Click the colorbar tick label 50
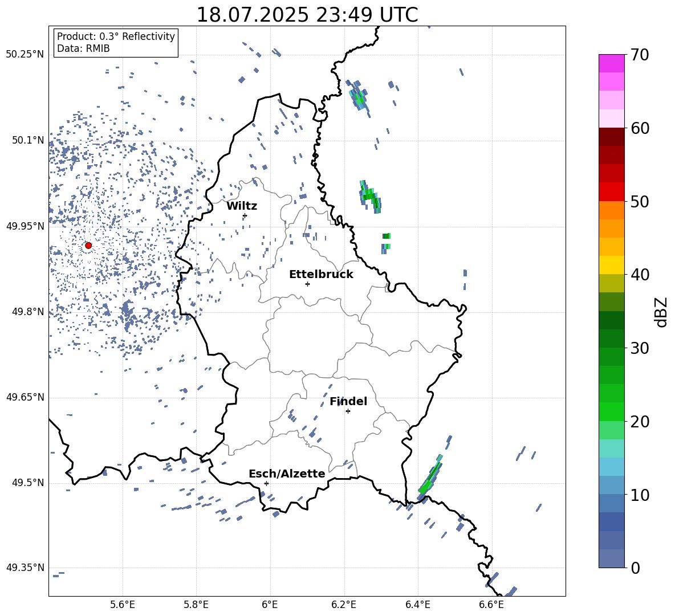The height and width of the screenshot is (616, 675). coord(640,201)
